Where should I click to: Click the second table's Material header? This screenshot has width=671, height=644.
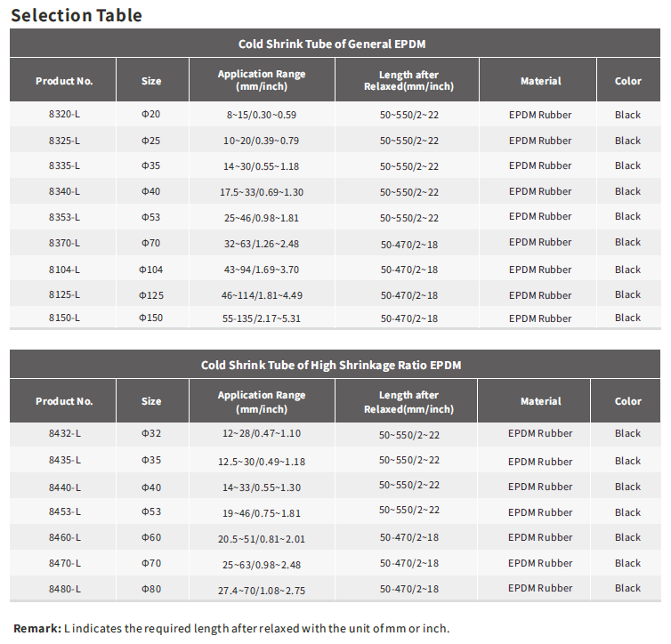(x=540, y=401)
